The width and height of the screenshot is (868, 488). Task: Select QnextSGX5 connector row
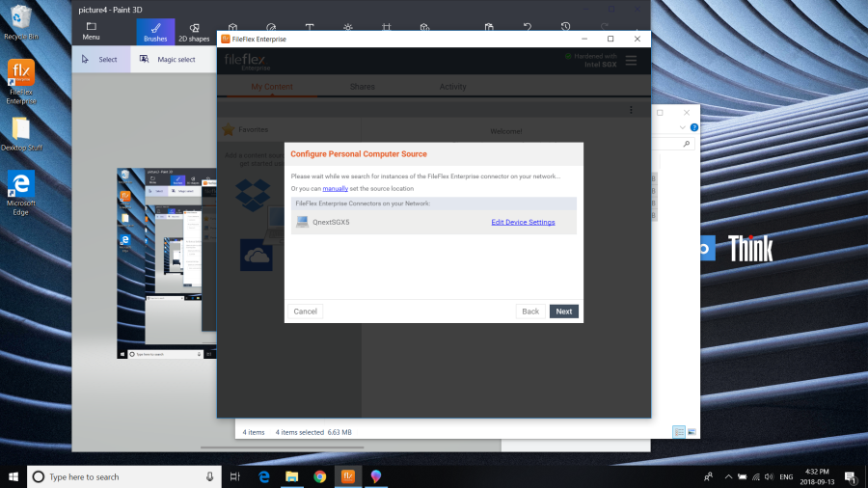(x=433, y=222)
